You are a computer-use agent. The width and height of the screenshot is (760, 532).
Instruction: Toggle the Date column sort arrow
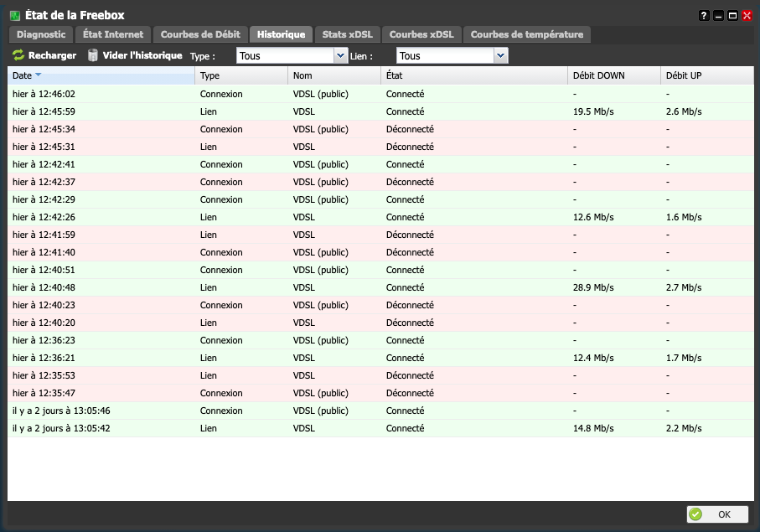39,75
